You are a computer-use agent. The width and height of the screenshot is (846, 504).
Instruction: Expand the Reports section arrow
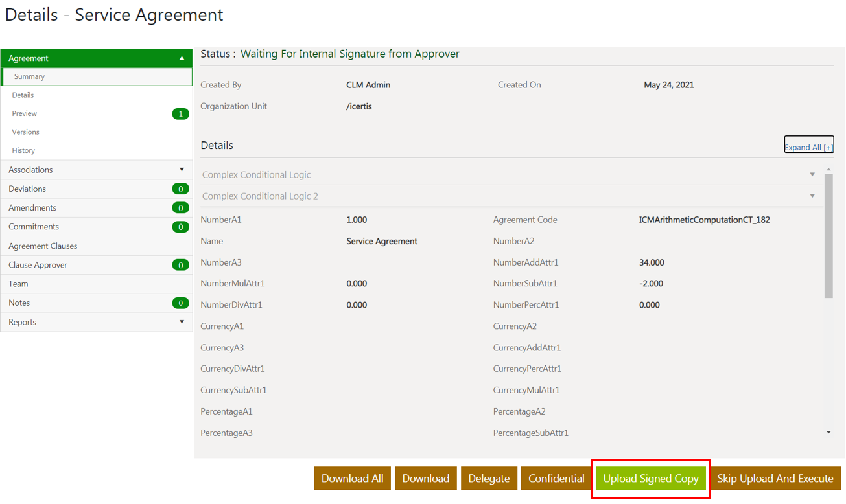(182, 322)
